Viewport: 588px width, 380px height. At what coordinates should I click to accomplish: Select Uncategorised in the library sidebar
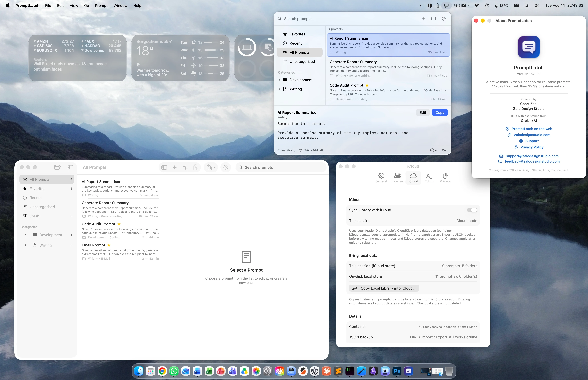click(47, 207)
